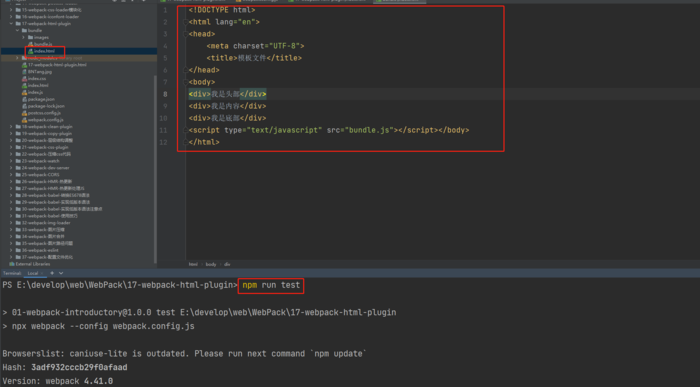
Task: Click the Version webpack 4.41.0 line
Action: coord(58,381)
